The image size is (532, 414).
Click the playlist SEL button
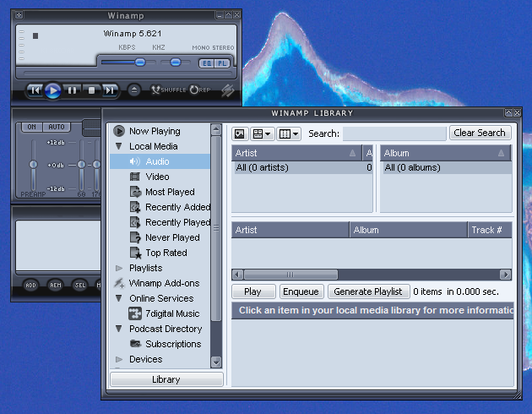click(80, 286)
